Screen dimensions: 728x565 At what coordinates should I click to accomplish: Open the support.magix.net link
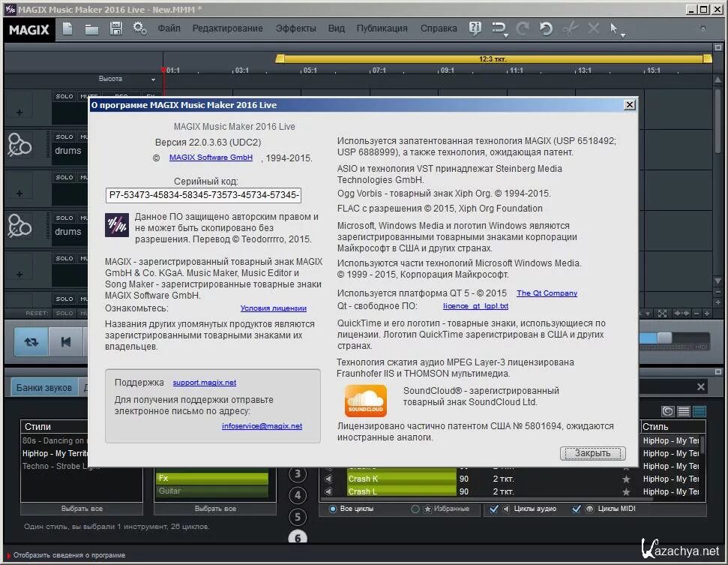[205, 383]
